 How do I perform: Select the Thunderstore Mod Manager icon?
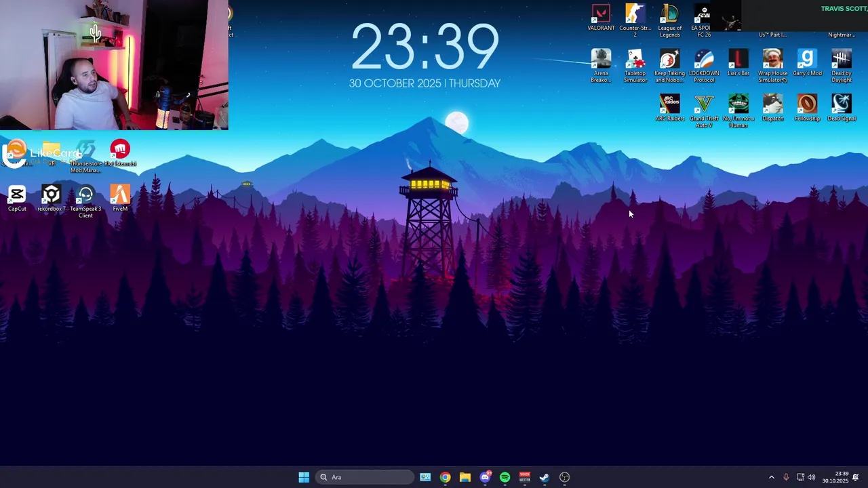pyautogui.click(x=85, y=157)
